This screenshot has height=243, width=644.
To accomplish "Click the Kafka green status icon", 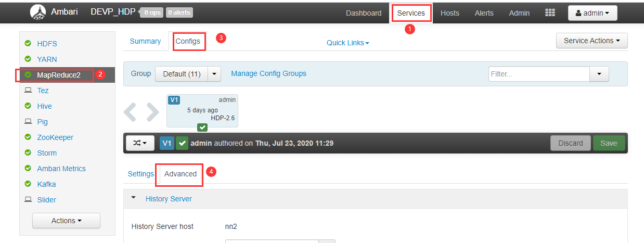I will click(x=28, y=184).
